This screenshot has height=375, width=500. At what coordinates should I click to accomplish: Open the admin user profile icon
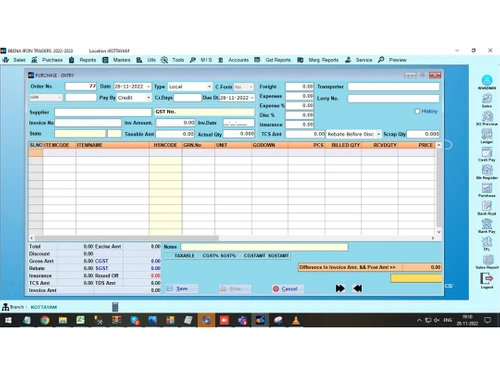pyautogui.click(x=487, y=80)
